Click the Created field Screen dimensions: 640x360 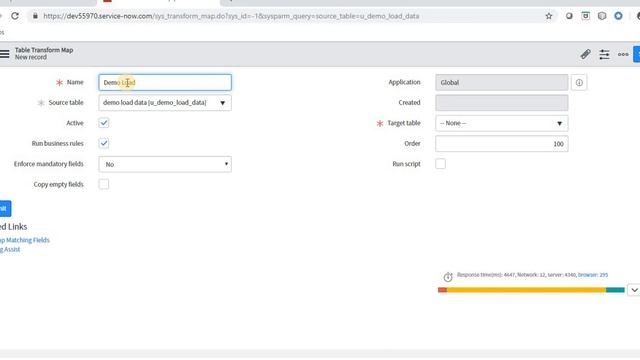point(502,103)
